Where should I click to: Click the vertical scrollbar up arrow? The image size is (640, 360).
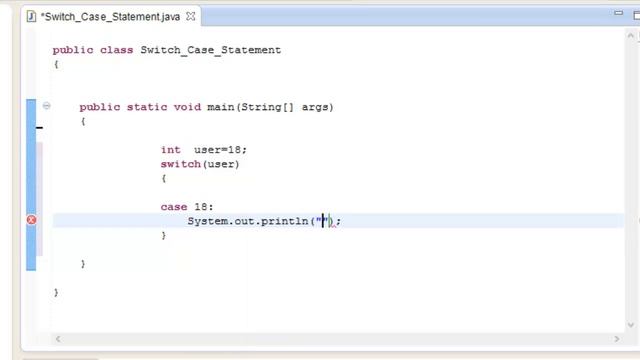click(631, 36)
